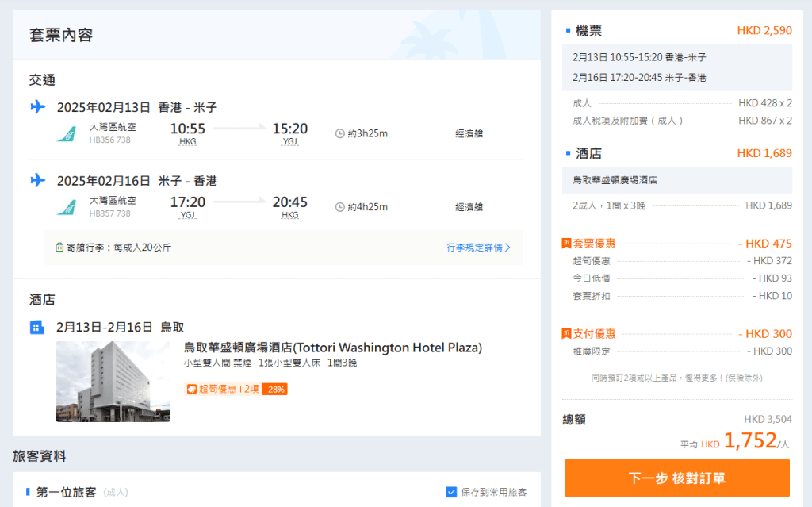812x507 pixels.
Task: Click the -28% discount badge
Action: tap(274, 389)
